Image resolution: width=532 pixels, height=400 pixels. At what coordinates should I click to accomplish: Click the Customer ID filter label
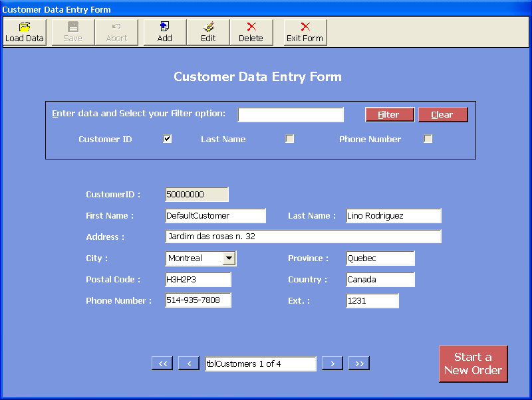pos(105,139)
